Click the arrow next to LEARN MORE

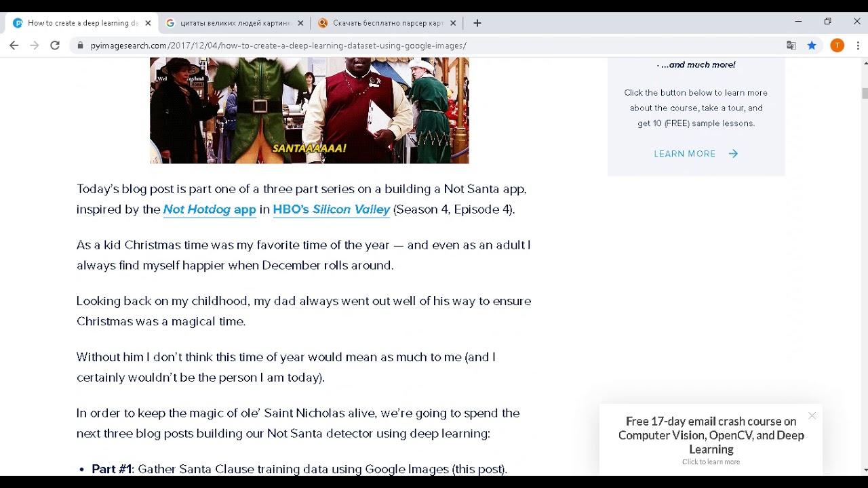pos(733,154)
